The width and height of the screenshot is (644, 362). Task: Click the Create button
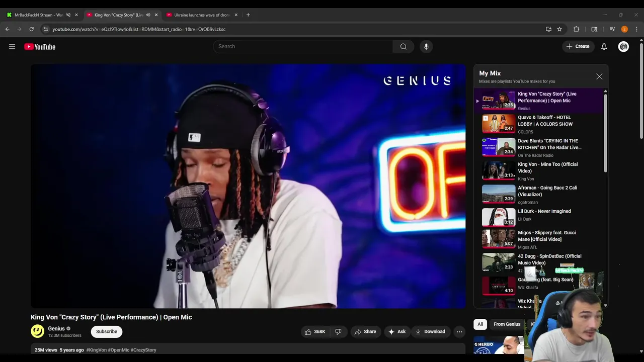(x=578, y=47)
